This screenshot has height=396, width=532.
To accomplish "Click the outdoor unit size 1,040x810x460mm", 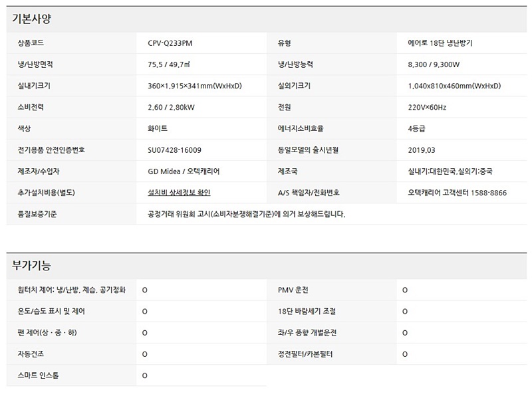I will coord(454,86).
